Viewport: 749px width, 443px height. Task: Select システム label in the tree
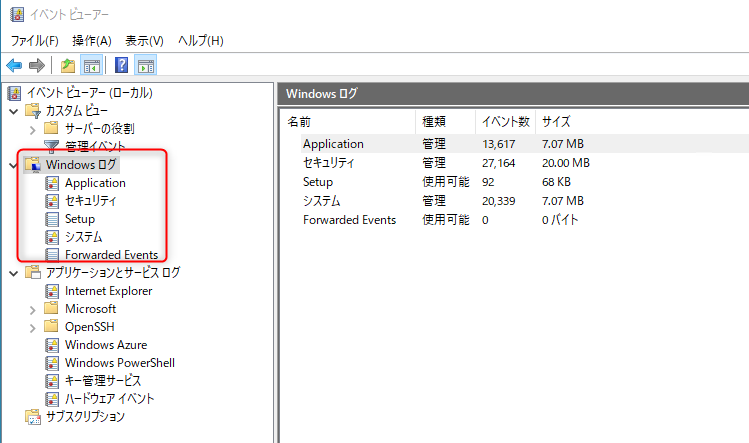point(84,237)
